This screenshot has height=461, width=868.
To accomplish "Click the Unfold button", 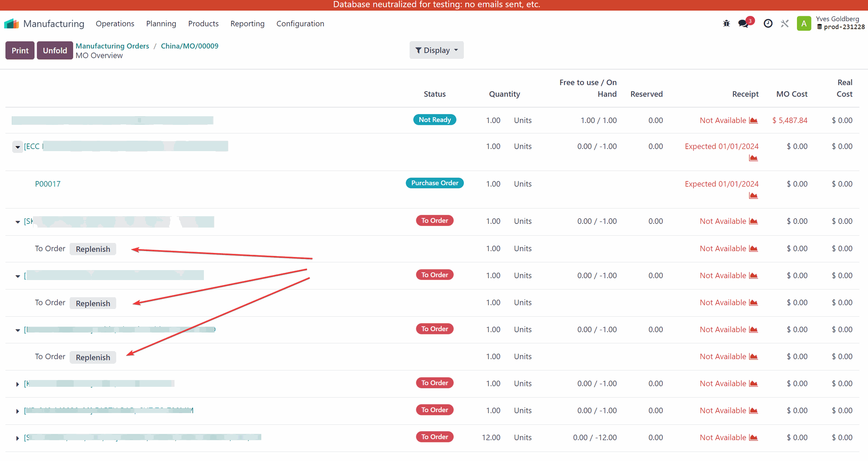I will point(55,51).
